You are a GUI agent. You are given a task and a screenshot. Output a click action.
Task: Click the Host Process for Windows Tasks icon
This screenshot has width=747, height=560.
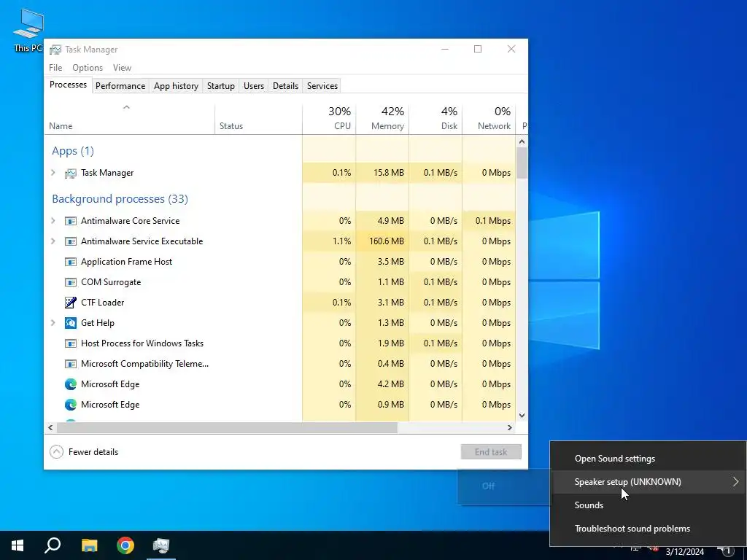click(71, 343)
